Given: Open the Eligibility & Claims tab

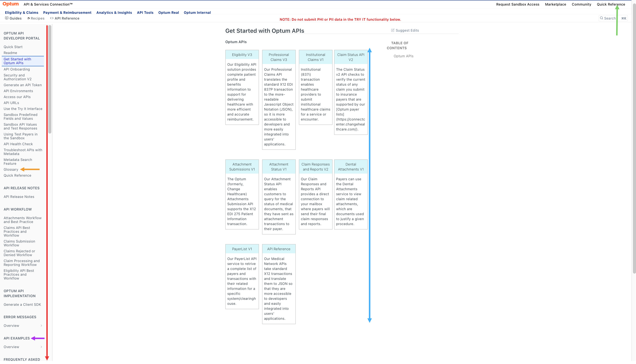Looking at the screenshot, I should (x=22, y=12).
